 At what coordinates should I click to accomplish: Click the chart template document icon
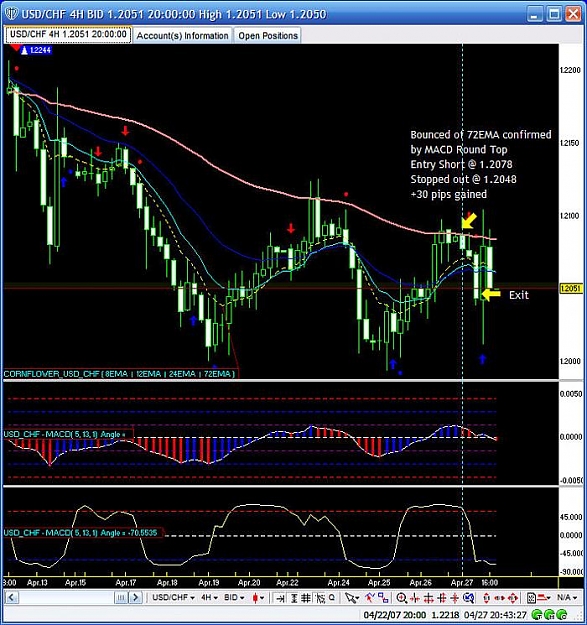532,598
